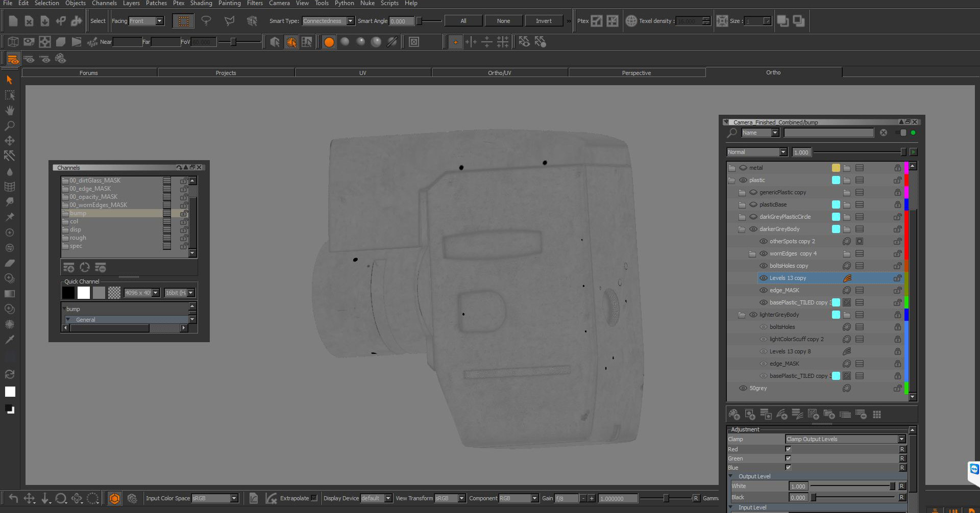
Task: Select the marquee rectangle selection mode icon
Action: pos(183,21)
